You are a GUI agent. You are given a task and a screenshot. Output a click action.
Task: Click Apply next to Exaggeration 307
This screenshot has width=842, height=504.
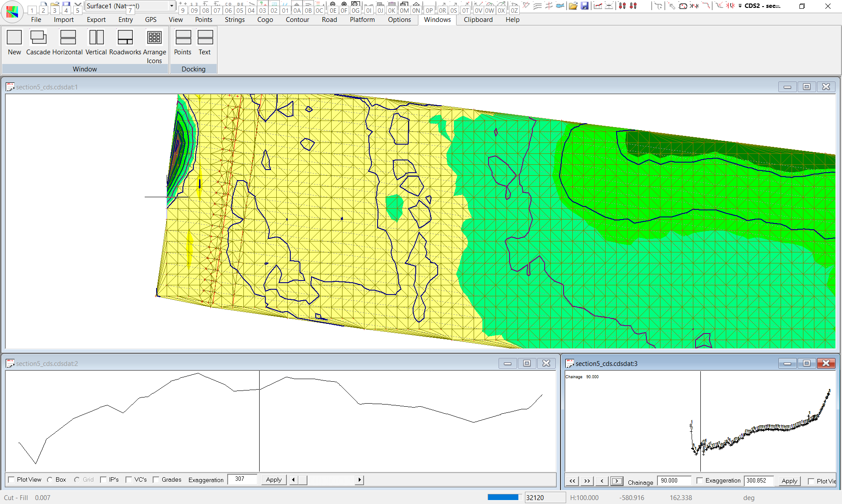tap(274, 480)
